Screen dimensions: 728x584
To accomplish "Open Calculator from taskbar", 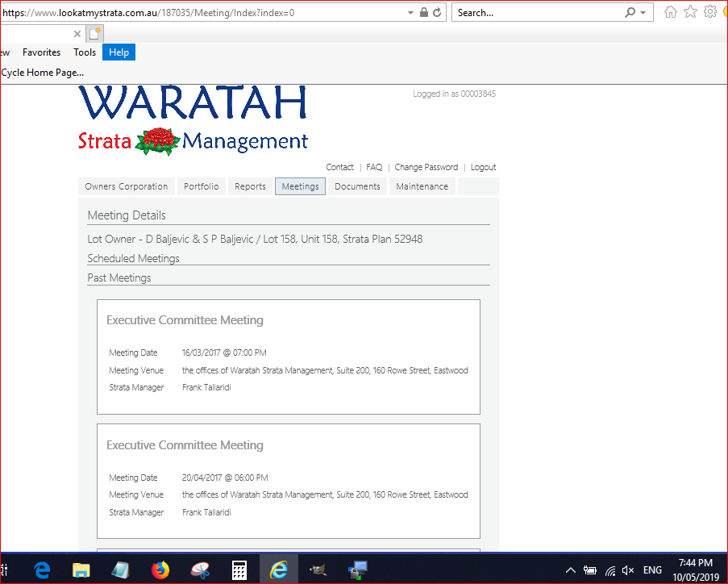I will (x=239, y=569).
